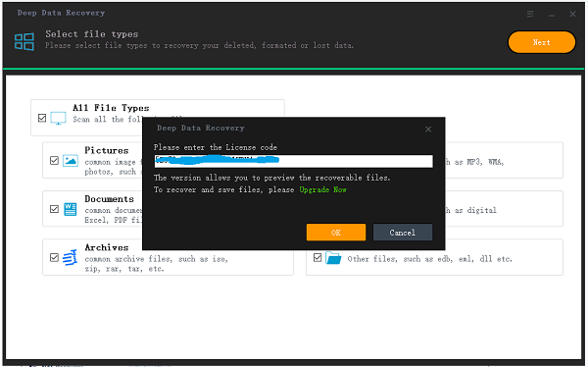The height and width of the screenshot is (367, 588).
Task: Click the Other files folder icon
Action: [333, 258]
